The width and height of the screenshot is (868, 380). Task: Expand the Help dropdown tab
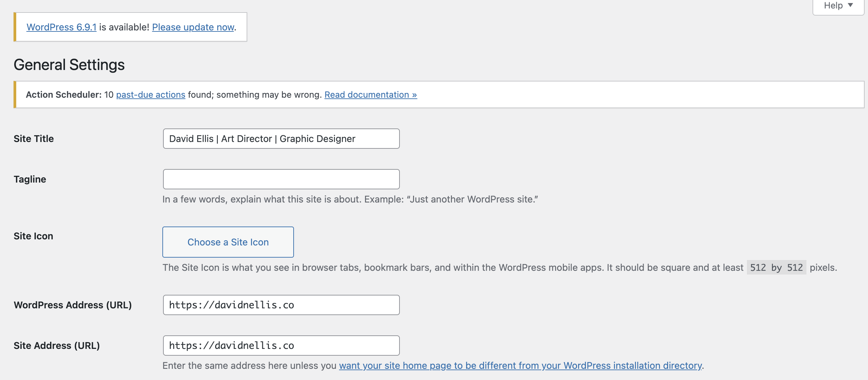(838, 6)
